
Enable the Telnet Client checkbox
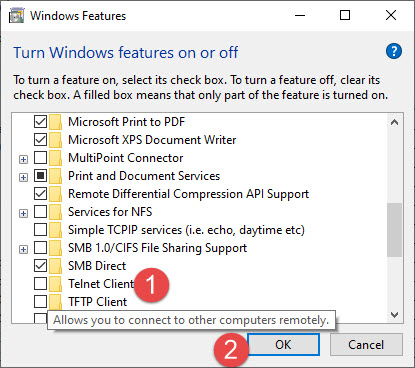click(40, 284)
